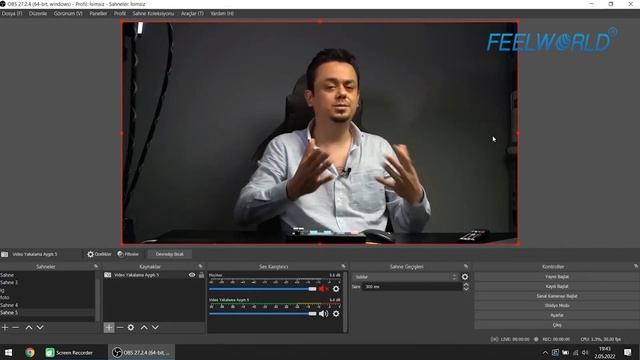This screenshot has height=360, width=640.
Task: Click the OBS 27.2.4 taskbar button
Action: pos(142,352)
